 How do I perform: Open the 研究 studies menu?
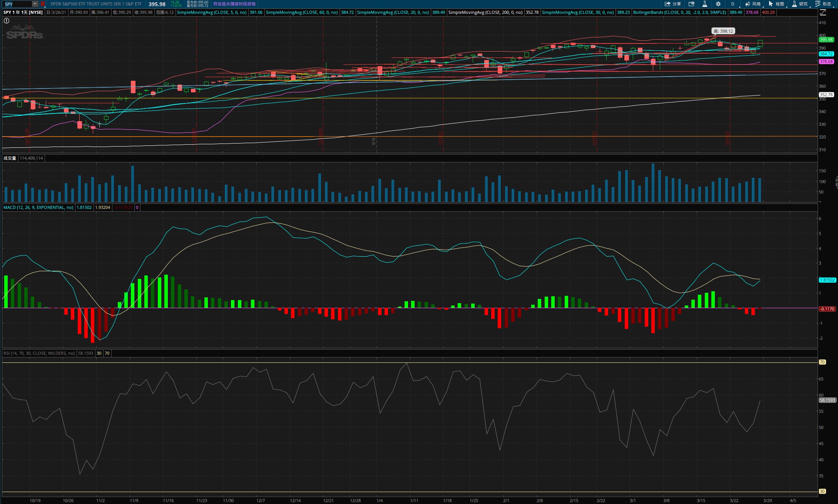[800, 4]
